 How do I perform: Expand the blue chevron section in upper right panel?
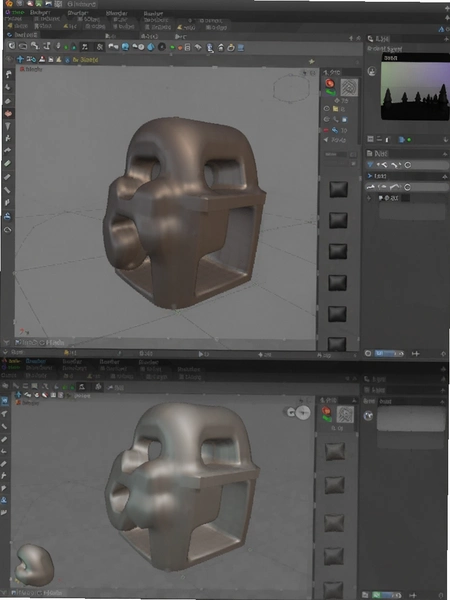point(370,176)
